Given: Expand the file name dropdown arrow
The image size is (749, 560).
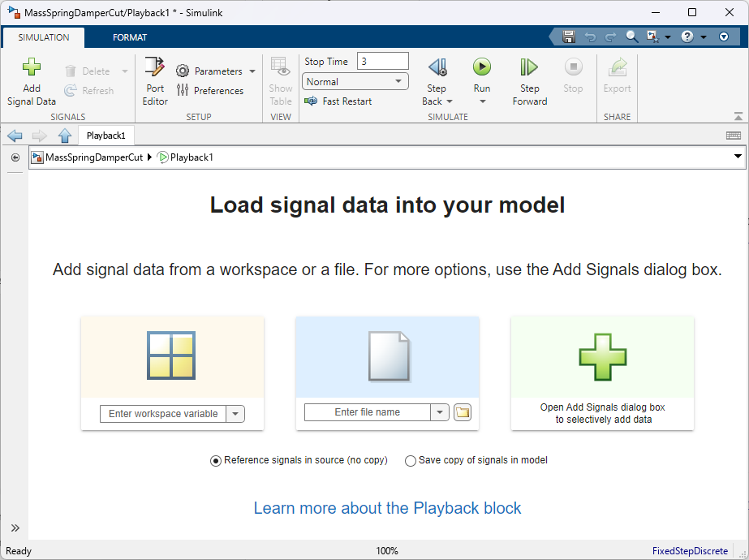Looking at the screenshot, I should pos(440,412).
